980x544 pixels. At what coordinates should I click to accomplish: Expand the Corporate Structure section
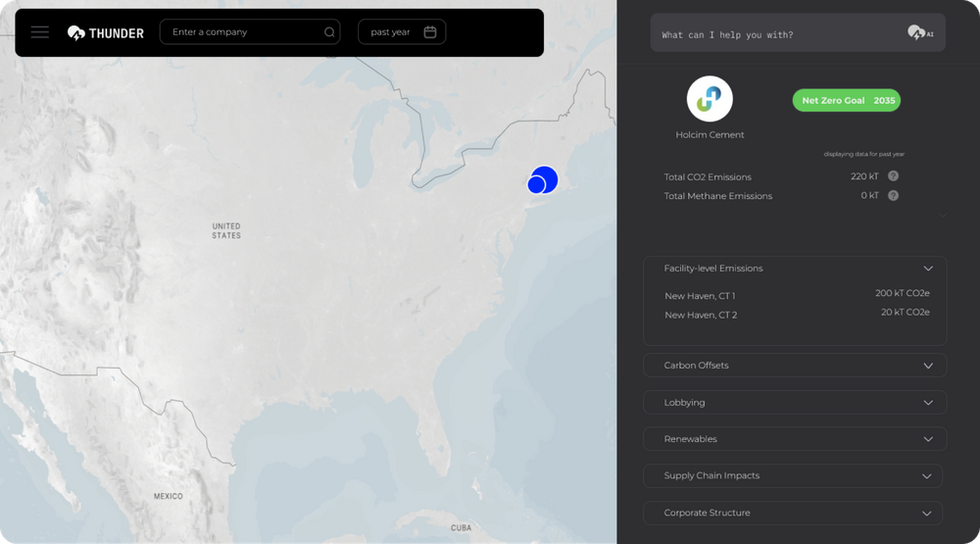click(x=925, y=513)
